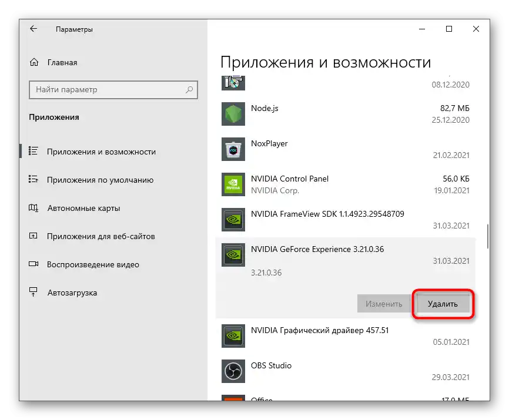Click the search magnifier icon
Image resolution: width=509 pixels, height=420 pixels.
point(189,89)
